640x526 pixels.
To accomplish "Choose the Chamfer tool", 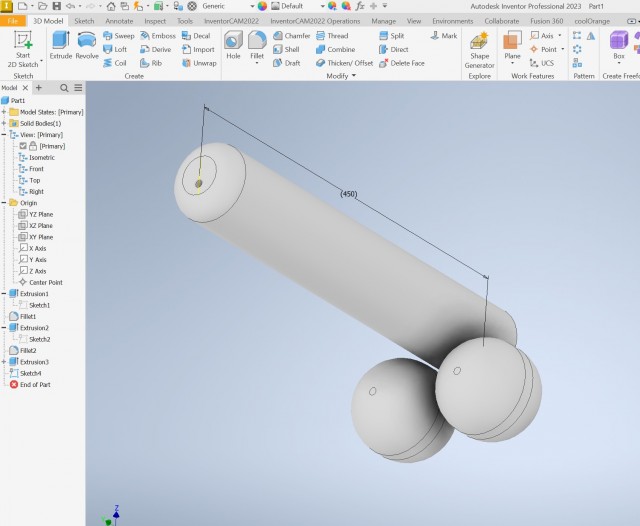I will [x=291, y=36].
